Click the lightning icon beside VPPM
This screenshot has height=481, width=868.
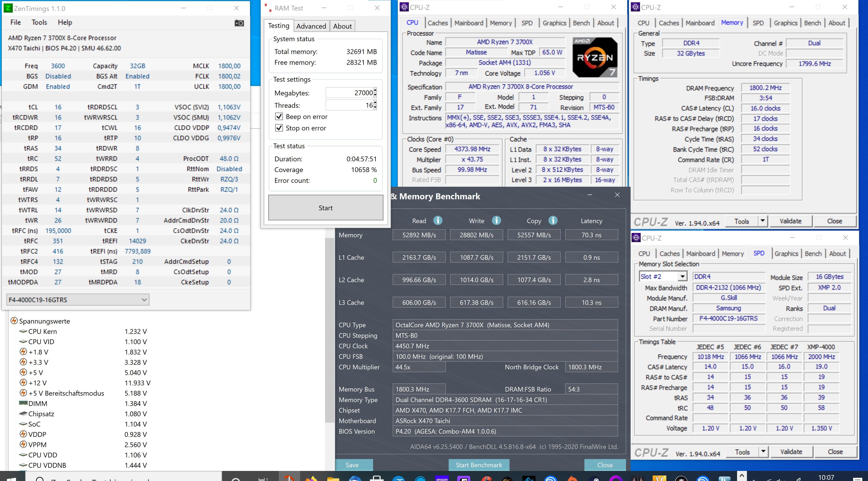coord(23,444)
